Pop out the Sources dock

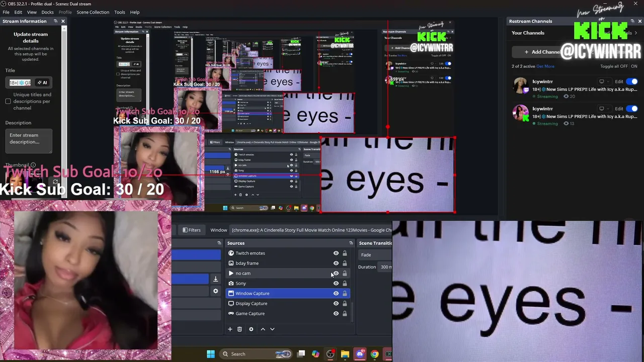tap(351, 243)
